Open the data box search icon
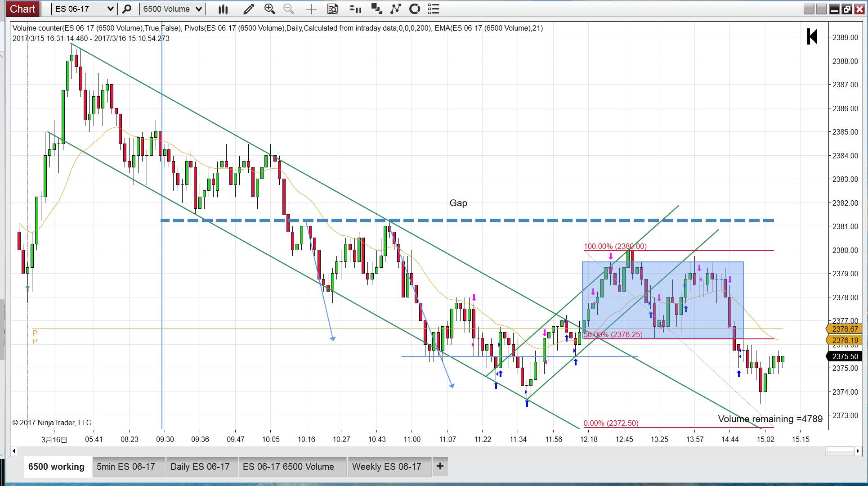This screenshot has height=486, width=868. click(333, 9)
